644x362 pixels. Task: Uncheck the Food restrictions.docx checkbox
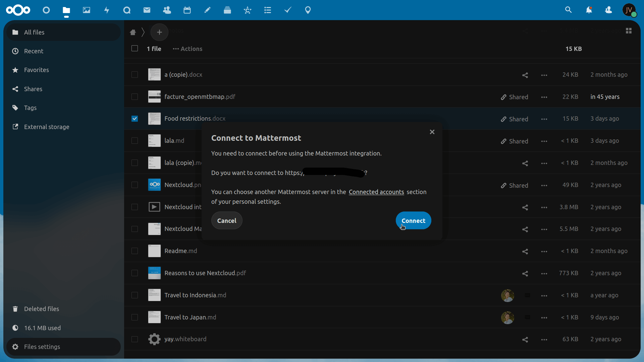(x=135, y=118)
